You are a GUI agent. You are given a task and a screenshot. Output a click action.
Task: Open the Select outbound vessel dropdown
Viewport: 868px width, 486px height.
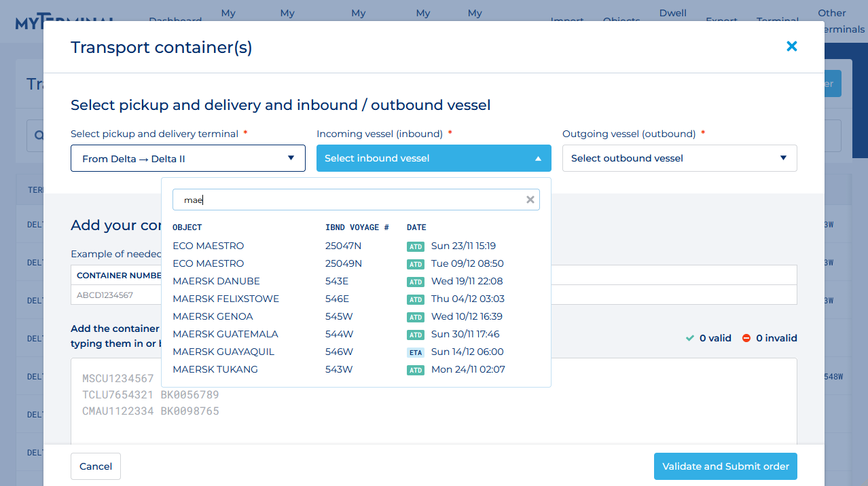pyautogui.click(x=679, y=158)
